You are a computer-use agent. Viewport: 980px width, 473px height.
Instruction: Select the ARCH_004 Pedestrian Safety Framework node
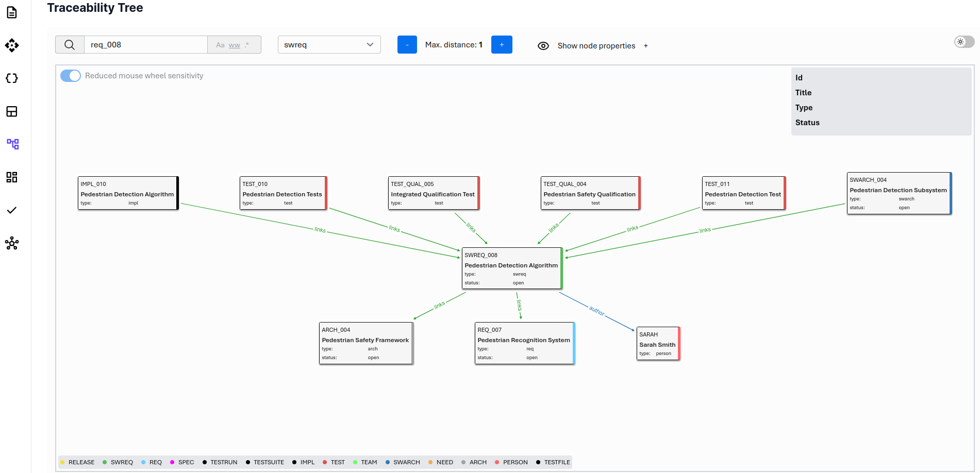click(367, 343)
